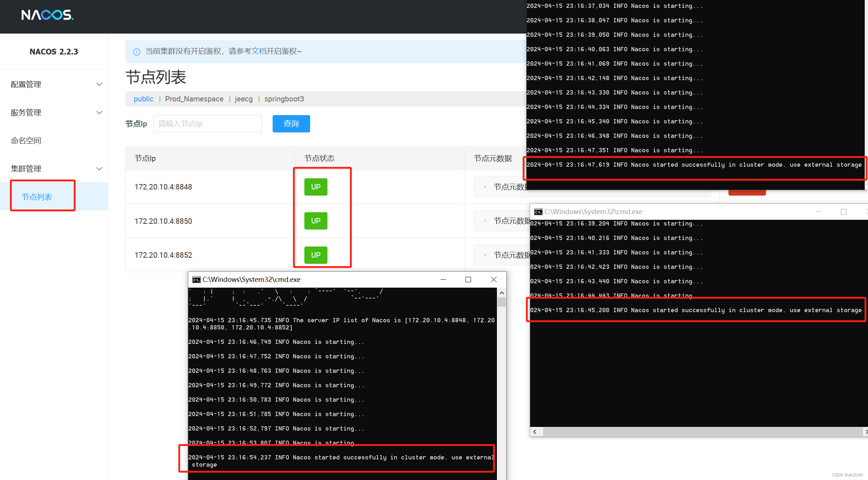Select node address 172.20.10.4:8852

[x=163, y=255]
